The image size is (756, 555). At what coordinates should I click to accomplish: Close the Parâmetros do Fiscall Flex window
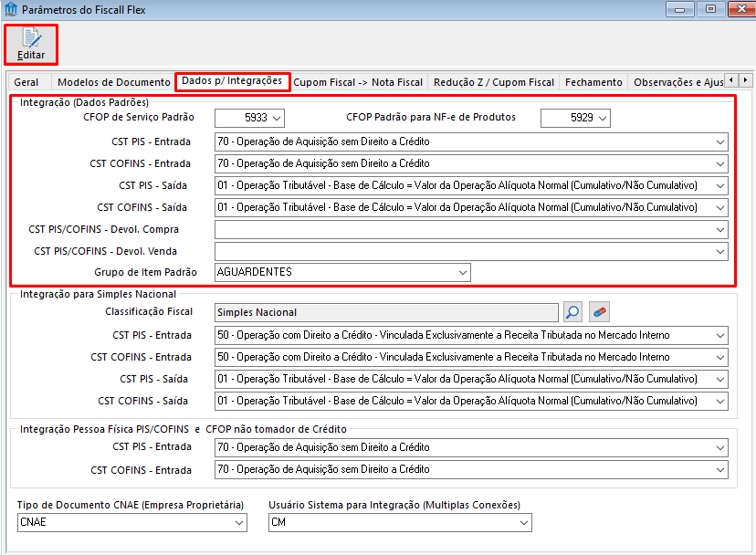coord(741,9)
